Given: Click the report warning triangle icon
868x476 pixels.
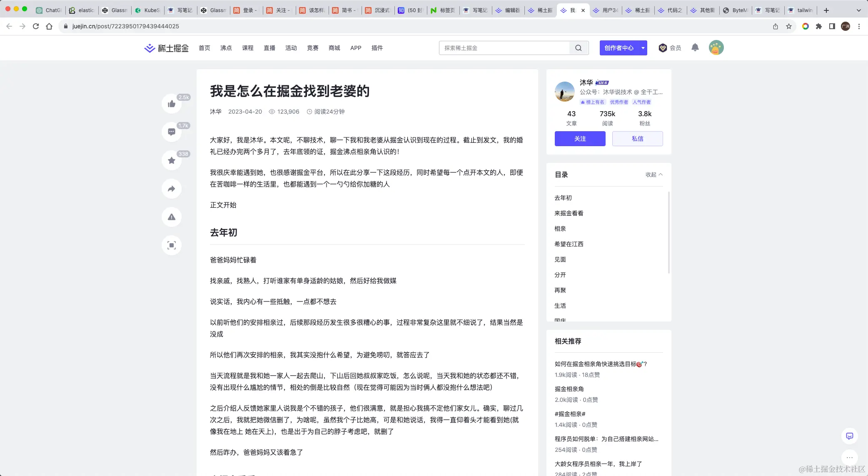Looking at the screenshot, I should pyautogui.click(x=172, y=217).
